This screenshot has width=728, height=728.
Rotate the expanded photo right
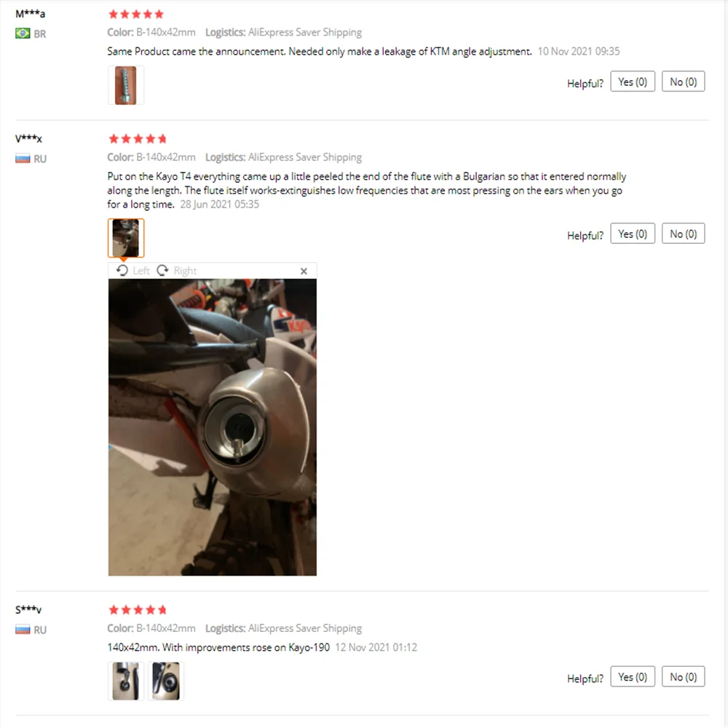177,271
